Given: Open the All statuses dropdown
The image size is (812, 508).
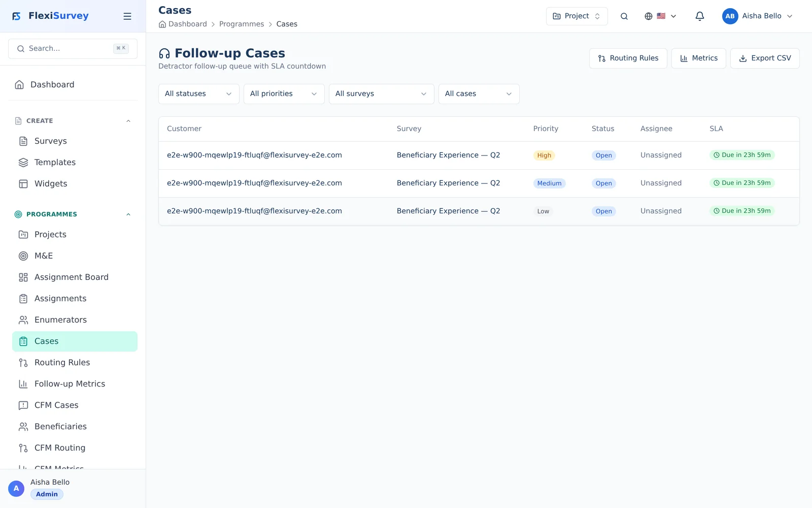Looking at the screenshot, I should [x=199, y=94].
